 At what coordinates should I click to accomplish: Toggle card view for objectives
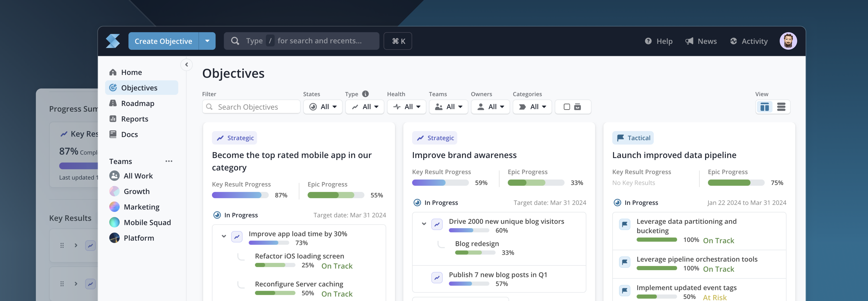click(765, 107)
